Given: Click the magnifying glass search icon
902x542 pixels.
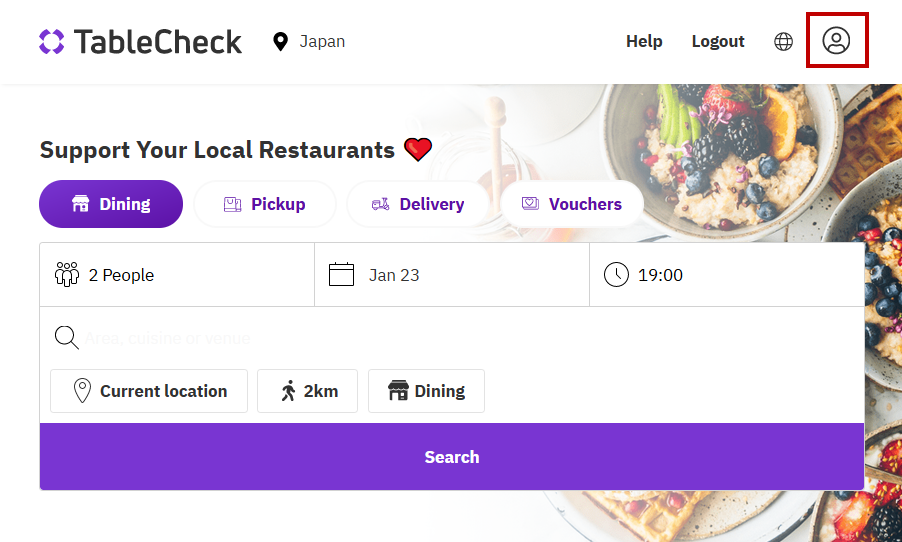Looking at the screenshot, I should [x=67, y=338].
